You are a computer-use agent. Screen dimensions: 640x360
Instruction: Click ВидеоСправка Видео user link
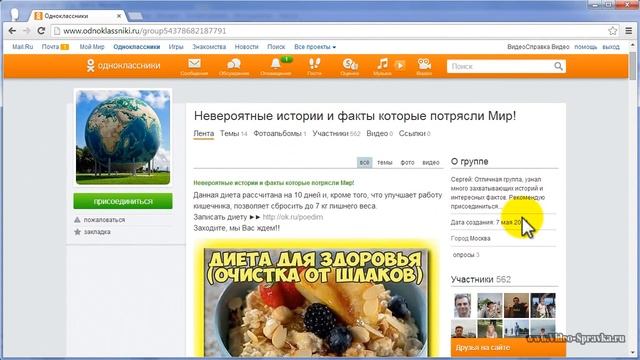(538, 47)
